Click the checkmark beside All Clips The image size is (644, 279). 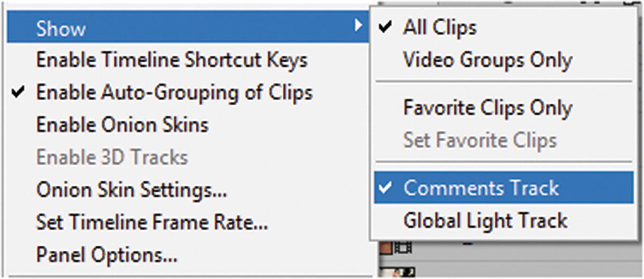point(387,27)
